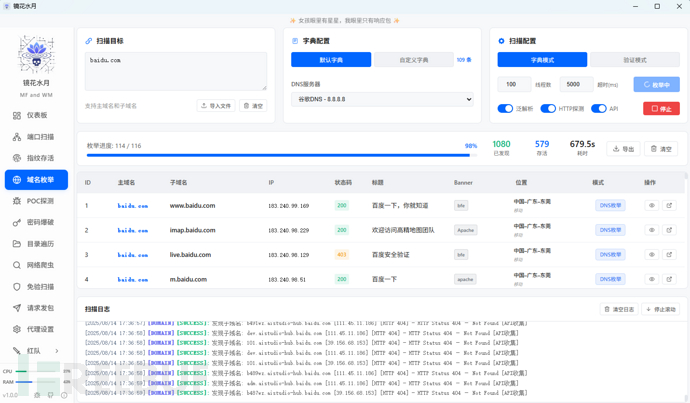This screenshot has width=690, height=403.
Task: Click the info circle icon beside v1.0.0
Action: click(64, 395)
